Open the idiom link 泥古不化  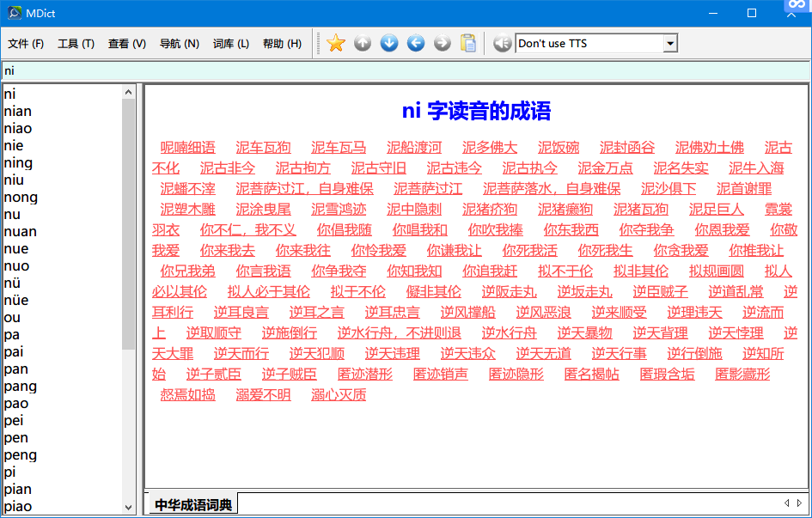tap(166, 168)
